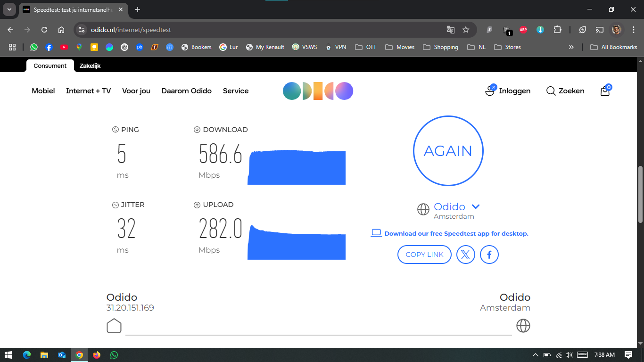
Task: Open the Google Keep bookmark
Action: [x=94, y=47]
